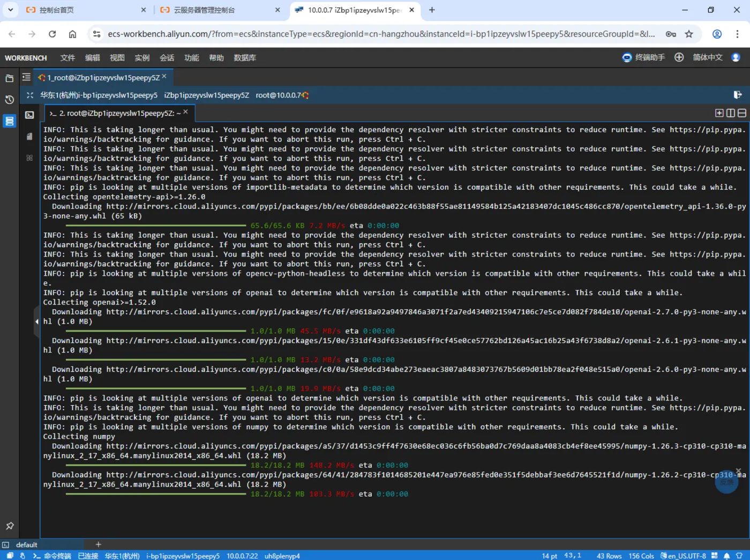Image resolution: width=750 pixels, height=560 pixels.
Task: Click root@10.0.0.7 in the connection bar
Action: (279, 95)
